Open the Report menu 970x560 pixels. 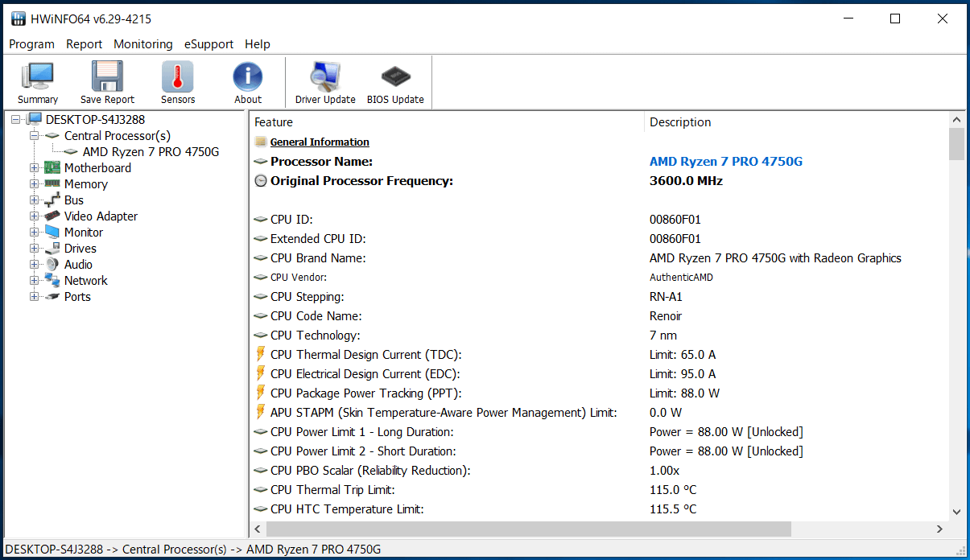point(85,44)
